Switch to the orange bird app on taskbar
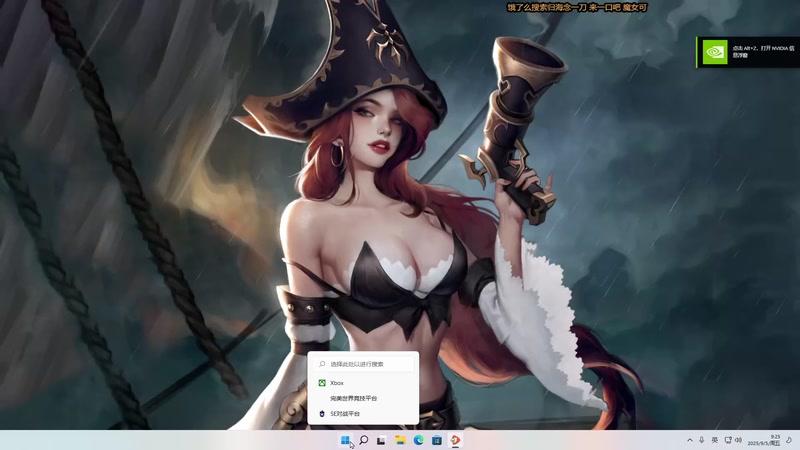Screen dimensions: 800x450 455,440
